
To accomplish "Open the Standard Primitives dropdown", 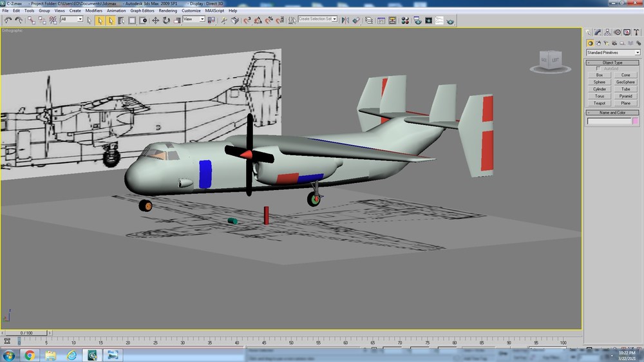I will click(x=613, y=53).
